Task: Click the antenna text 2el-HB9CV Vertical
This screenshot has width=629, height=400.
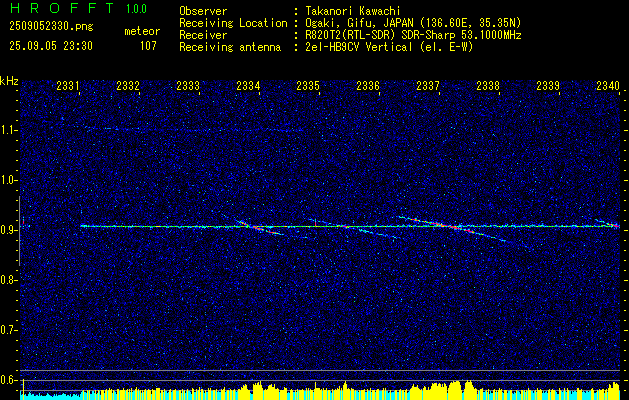Action: tap(359, 47)
